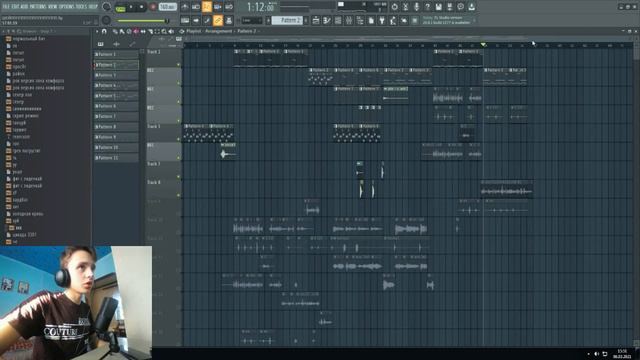This screenshot has width=640, height=360.
Task: Select the playlist Slice tool
Action: pyautogui.click(x=150, y=31)
